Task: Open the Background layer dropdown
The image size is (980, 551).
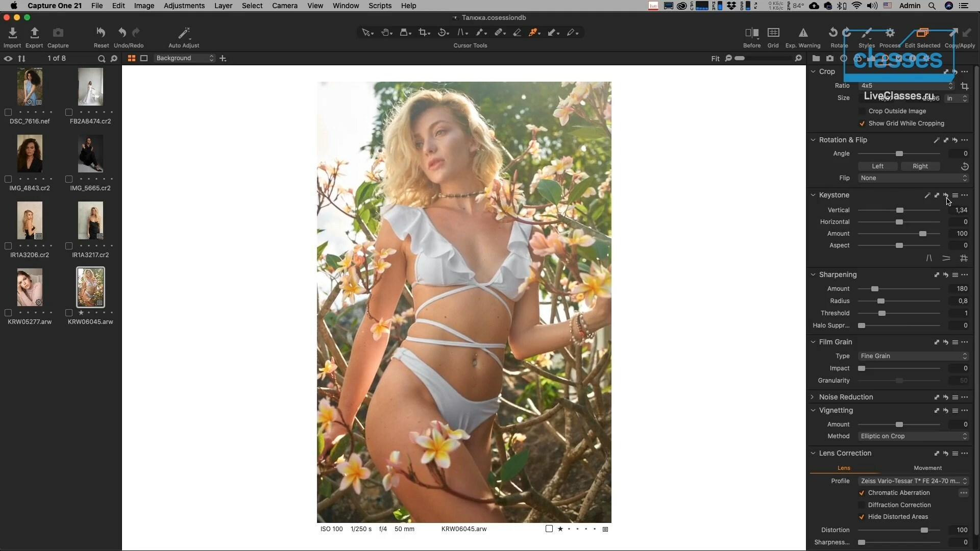Action: click(185, 58)
